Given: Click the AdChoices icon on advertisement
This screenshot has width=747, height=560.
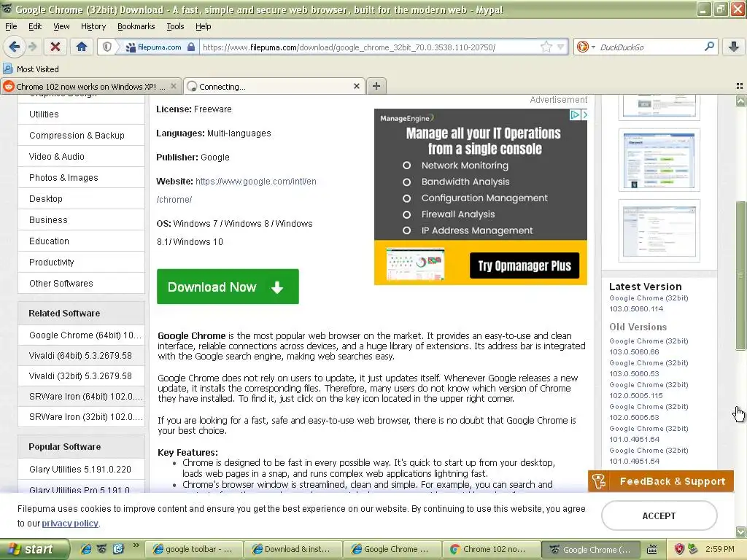Looking at the screenshot, I should (x=575, y=114).
